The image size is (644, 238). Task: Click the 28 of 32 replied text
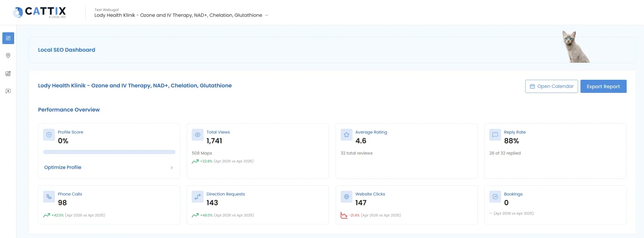click(505, 153)
